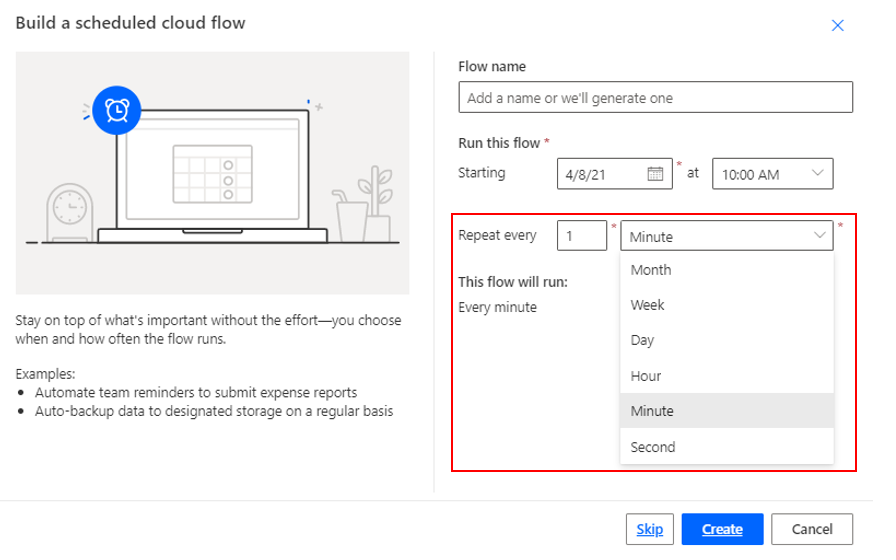Screen dimensions: 896x560
Task: Choose Second from the frequency list
Action: tap(726, 447)
